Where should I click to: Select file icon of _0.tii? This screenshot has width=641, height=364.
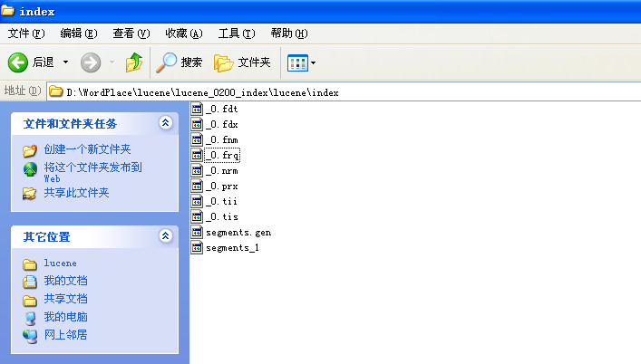tap(197, 201)
